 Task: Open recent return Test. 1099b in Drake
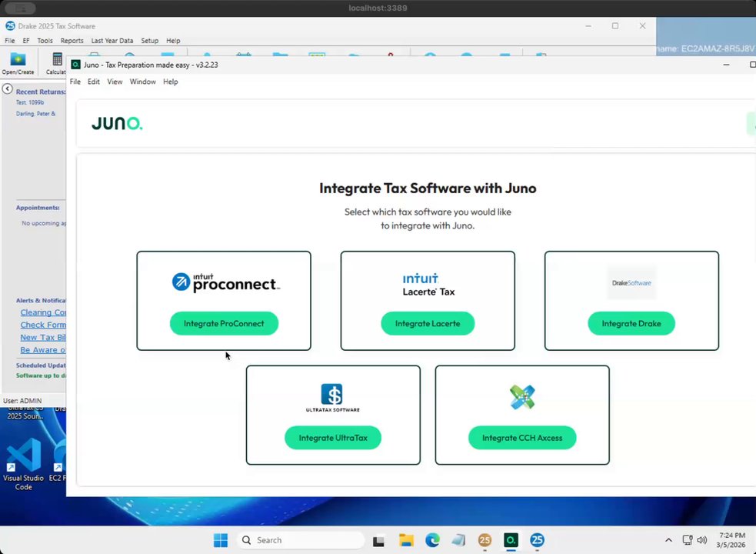30,102
